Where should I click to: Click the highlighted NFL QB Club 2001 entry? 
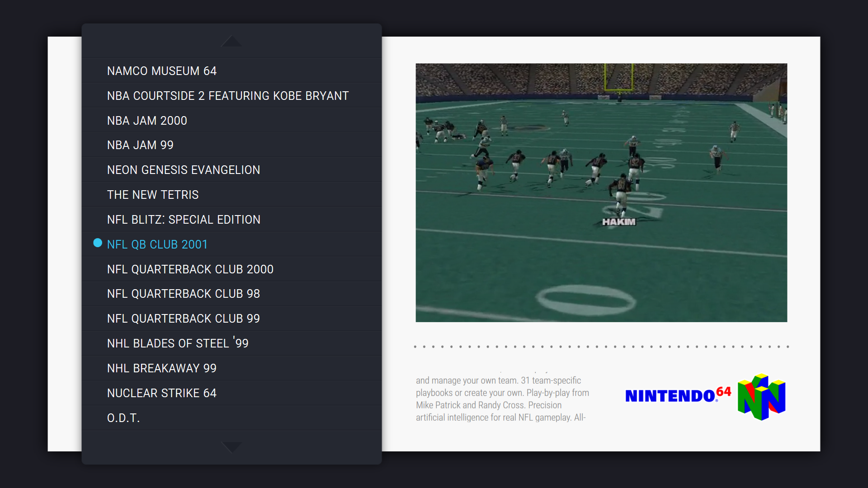(231, 244)
